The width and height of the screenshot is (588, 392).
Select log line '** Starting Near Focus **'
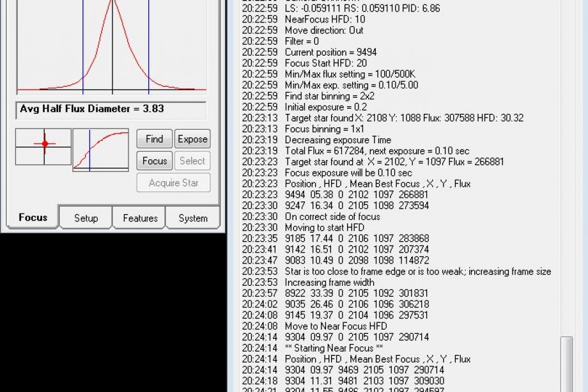coord(313,348)
